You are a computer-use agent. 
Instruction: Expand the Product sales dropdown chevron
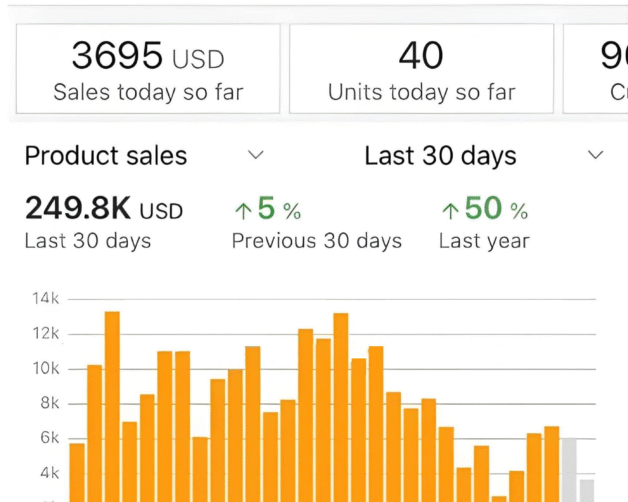256,155
